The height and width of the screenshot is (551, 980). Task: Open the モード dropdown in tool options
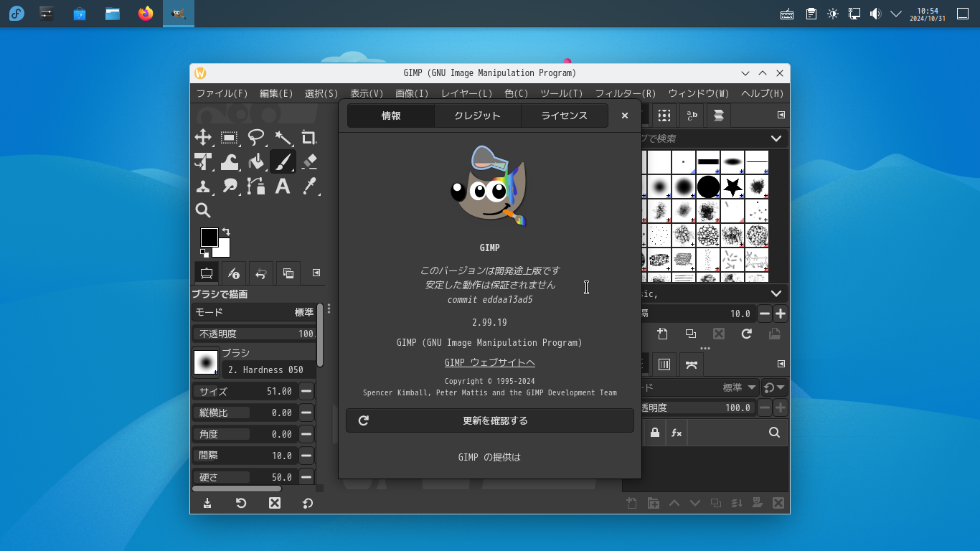(255, 312)
